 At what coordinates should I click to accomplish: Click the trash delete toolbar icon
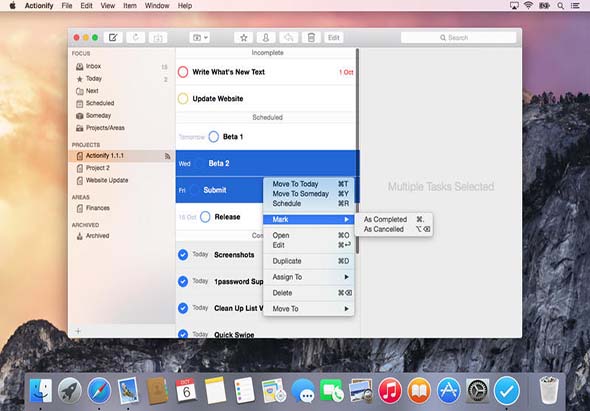click(311, 38)
